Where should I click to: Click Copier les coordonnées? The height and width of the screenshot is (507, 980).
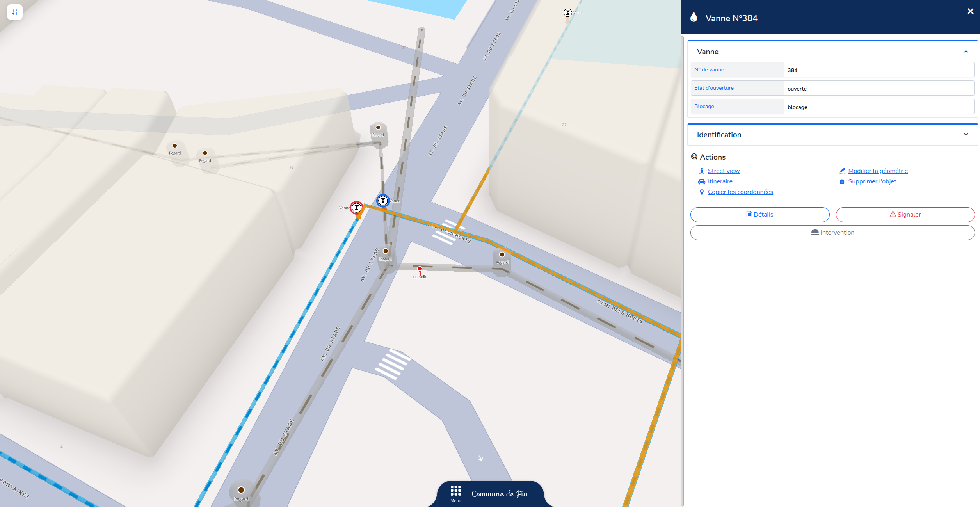click(x=740, y=192)
